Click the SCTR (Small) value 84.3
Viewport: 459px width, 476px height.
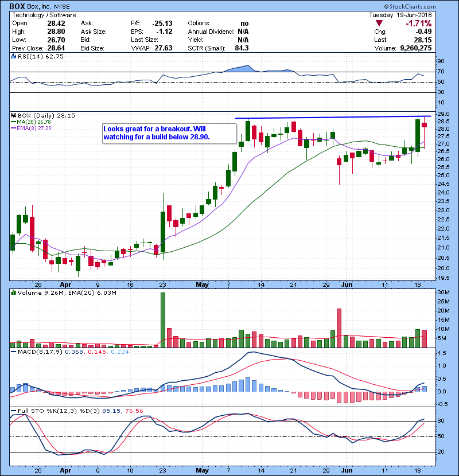coord(242,48)
